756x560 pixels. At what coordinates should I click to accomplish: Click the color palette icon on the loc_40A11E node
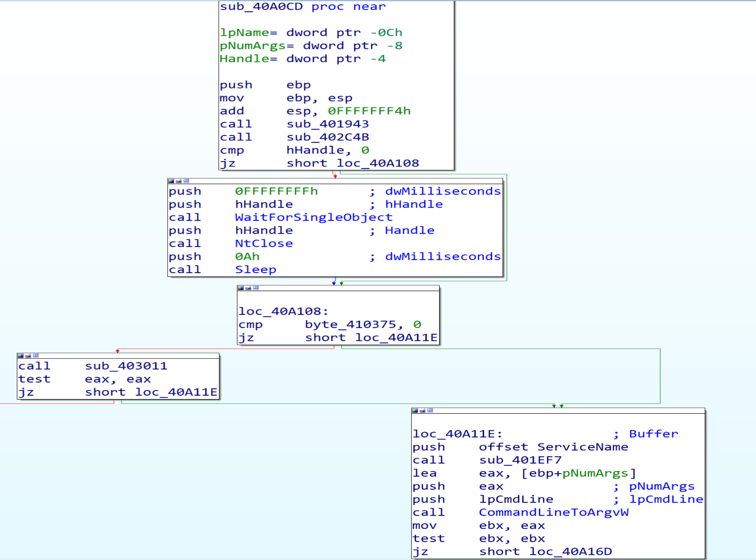(x=415, y=410)
